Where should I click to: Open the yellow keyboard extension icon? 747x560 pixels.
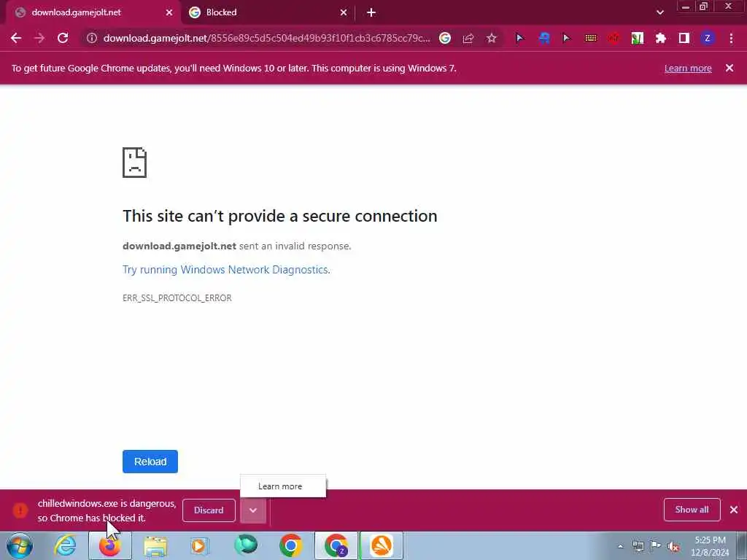(590, 38)
